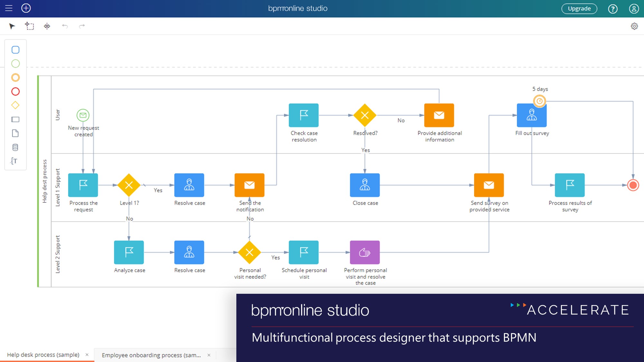The height and width of the screenshot is (362, 644).
Task: Click the 'Yes' label after Level 1? gateway
Action: [158, 190]
